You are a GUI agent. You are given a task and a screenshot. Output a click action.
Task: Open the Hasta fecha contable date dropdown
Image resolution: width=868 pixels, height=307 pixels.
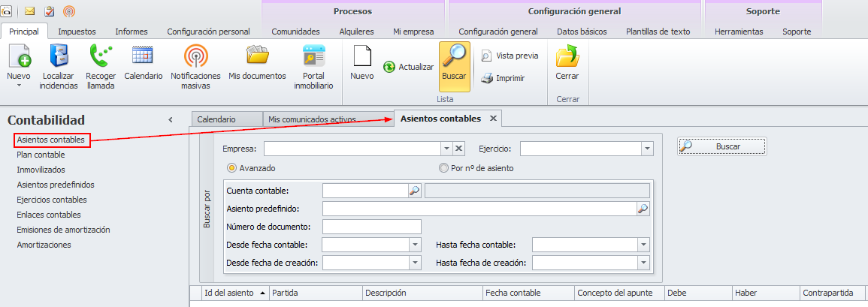(x=643, y=245)
